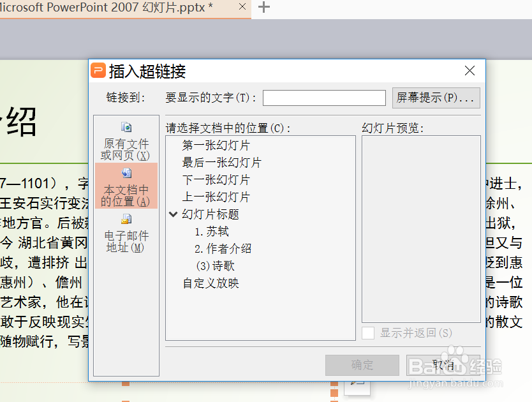Click the 取消 button
Viewport: 532px width, 402px height.
coord(443,364)
